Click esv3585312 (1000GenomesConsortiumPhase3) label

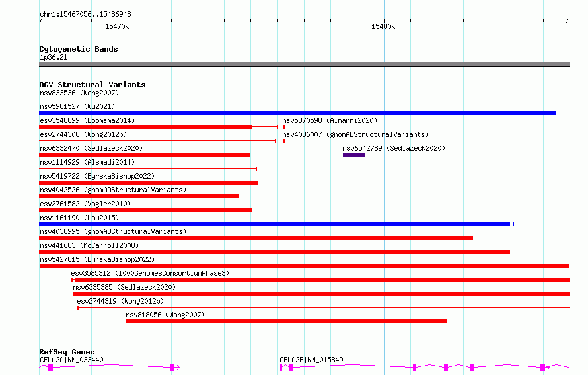(x=150, y=273)
